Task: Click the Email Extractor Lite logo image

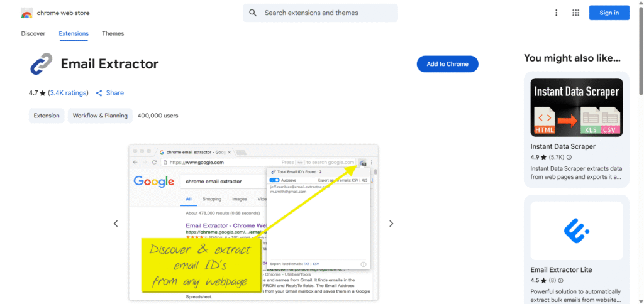Action: tap(576, 231)
